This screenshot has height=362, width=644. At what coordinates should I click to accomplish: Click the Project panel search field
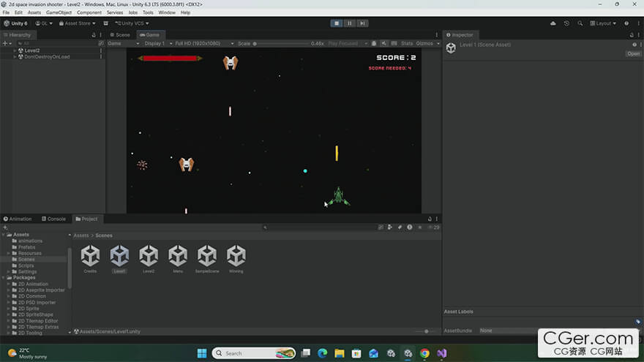(318, 227)
